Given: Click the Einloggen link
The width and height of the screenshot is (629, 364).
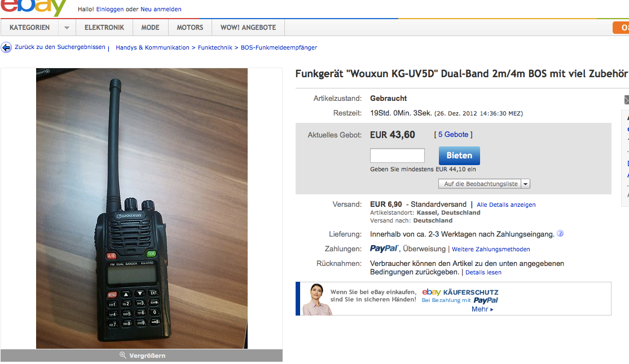Looking at the screenshot, I should pos(110,9).
